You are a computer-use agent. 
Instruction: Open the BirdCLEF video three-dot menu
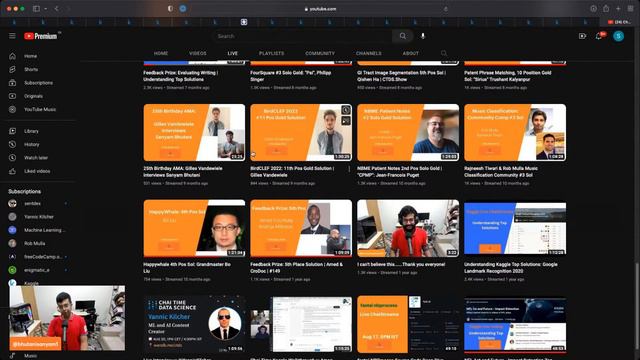(349, 169)
